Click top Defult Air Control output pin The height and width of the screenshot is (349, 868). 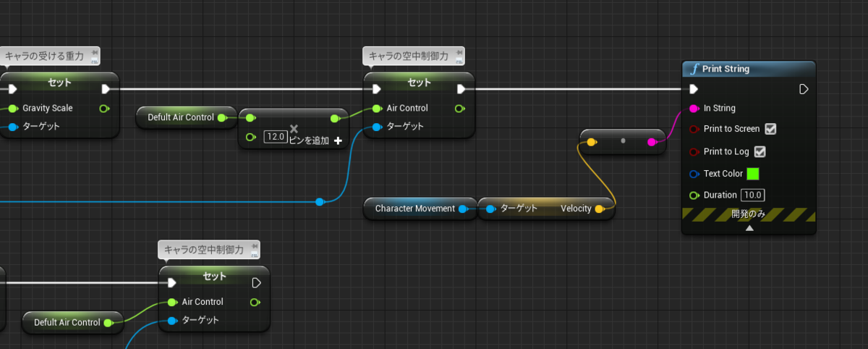[x=222, y=117]
